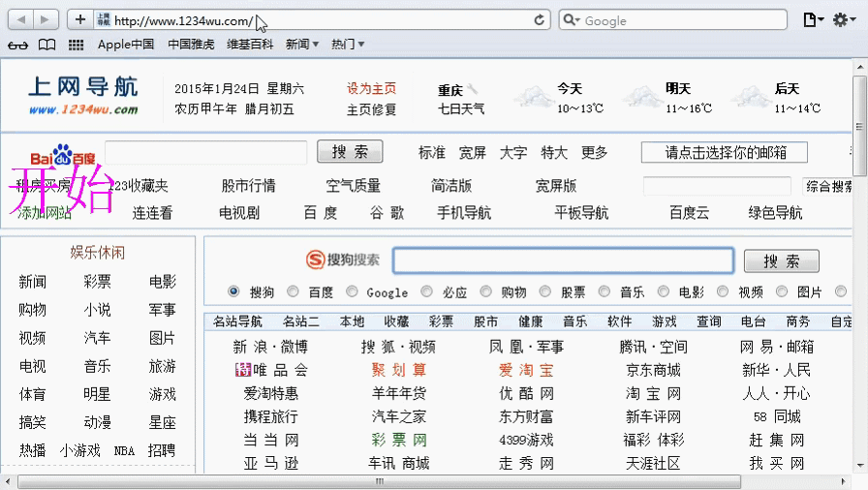Screen dimensions: 868x490
Task: Expand the 新闻 bookmarks folder
Action: point(301,45)
